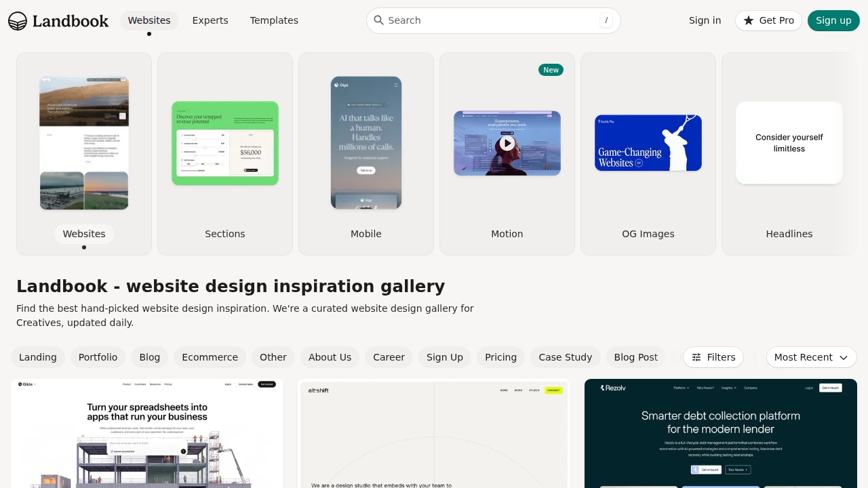Image resolution: width=868 pixels, height=488 pixels.
Task: Filter by the Blog tag
Action: tap(150, 357)
